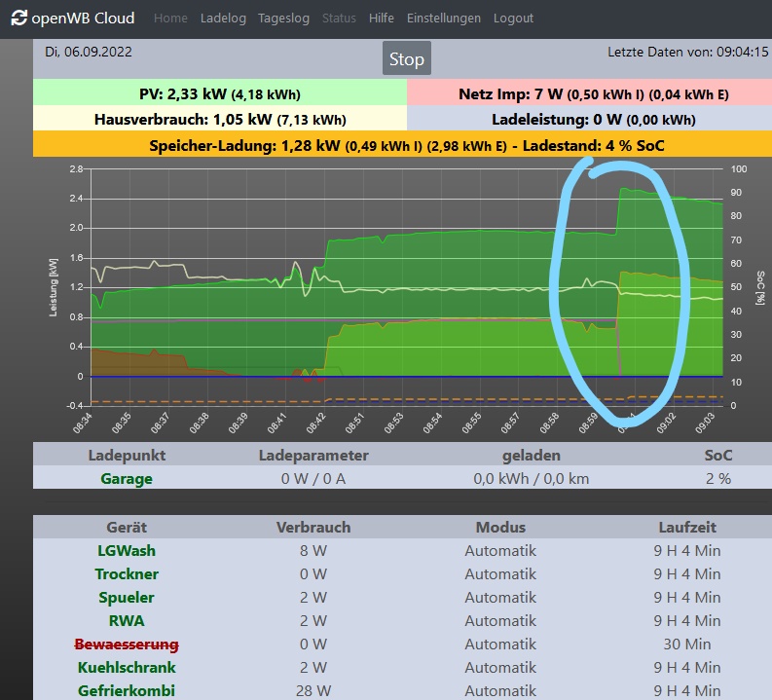
Task: Toggle the Trockner device
Action: click(127, 574)
